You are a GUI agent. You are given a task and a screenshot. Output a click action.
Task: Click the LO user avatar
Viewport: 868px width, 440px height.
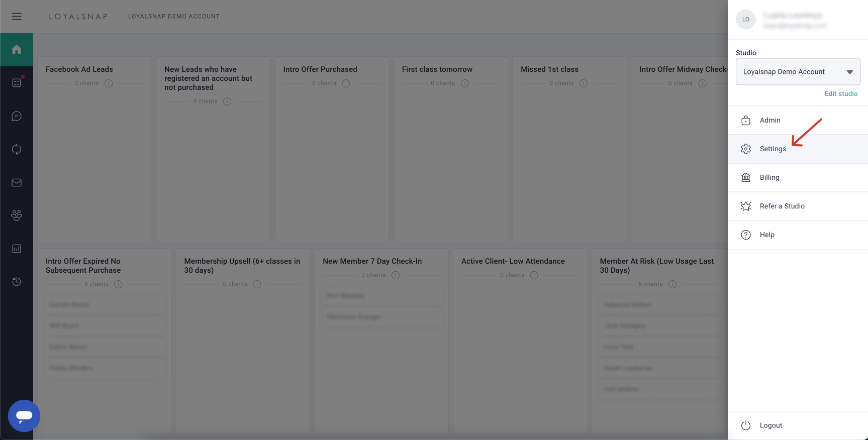[x=745, y=20]
